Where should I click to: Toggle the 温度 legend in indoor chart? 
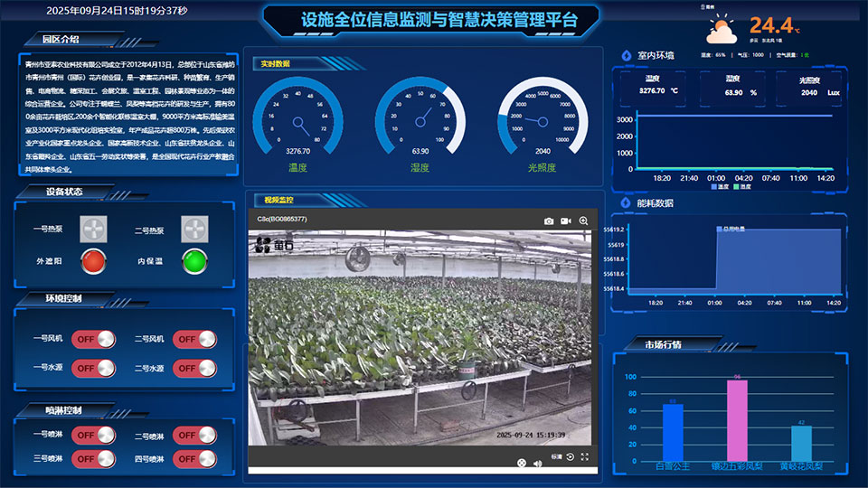pos(721,187)
